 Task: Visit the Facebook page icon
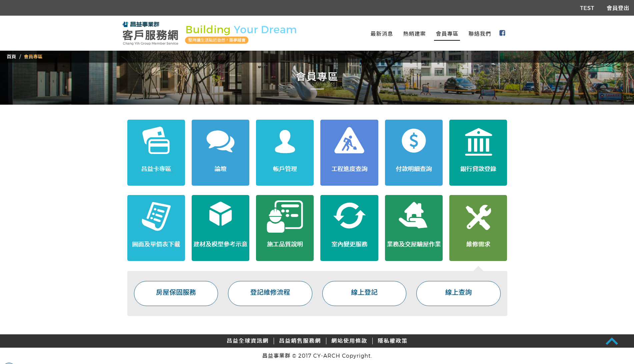coord(502,33)
